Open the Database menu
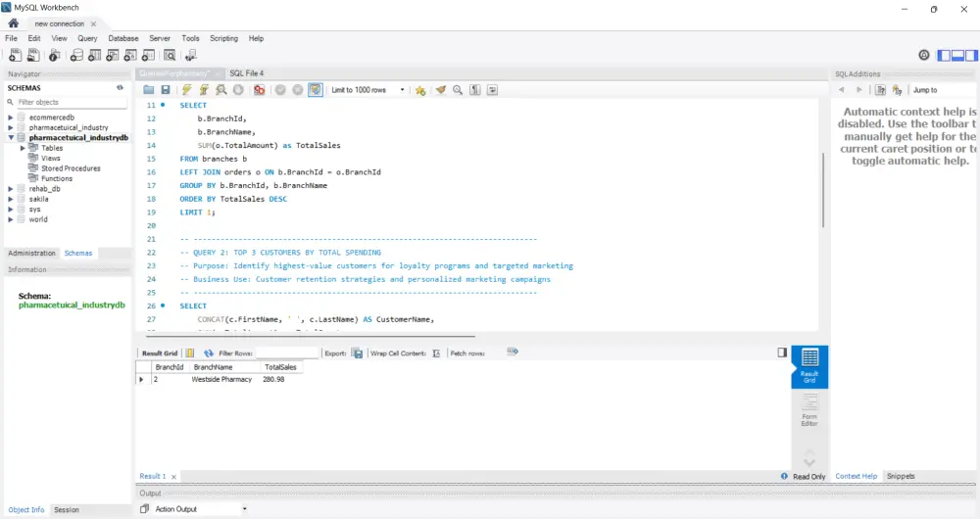This screenshot has width=980, height=519. [x=123, y=38]
